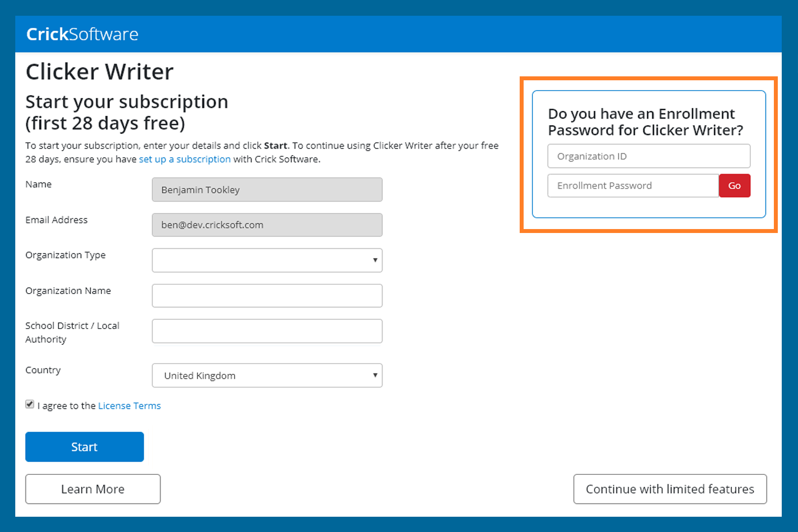This screenshot has width=798, height=532.
Task: Select the Organization Name text box
Action: click(267, 296)
